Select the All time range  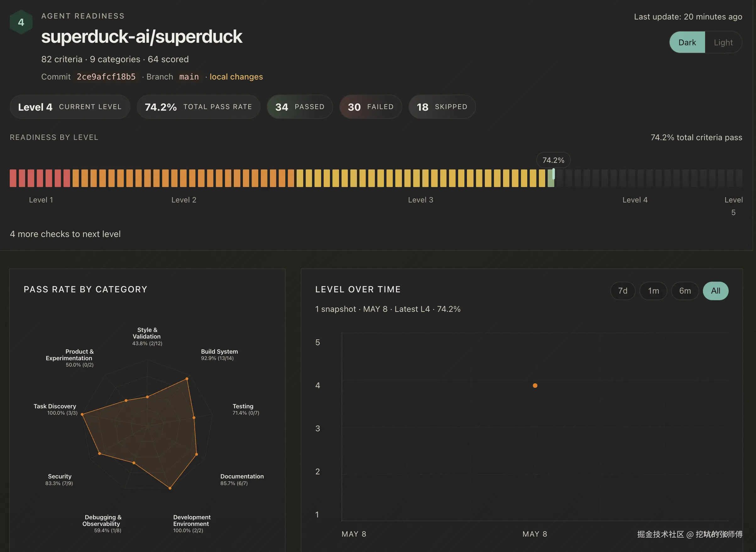click(715, 291)
